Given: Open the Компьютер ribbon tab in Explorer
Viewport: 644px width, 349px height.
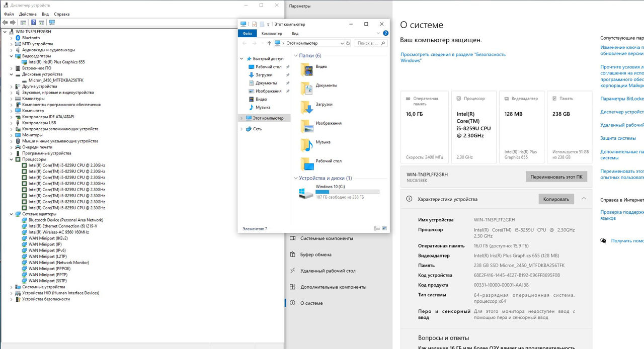Looking at the screenshot, I should (272, 33).
